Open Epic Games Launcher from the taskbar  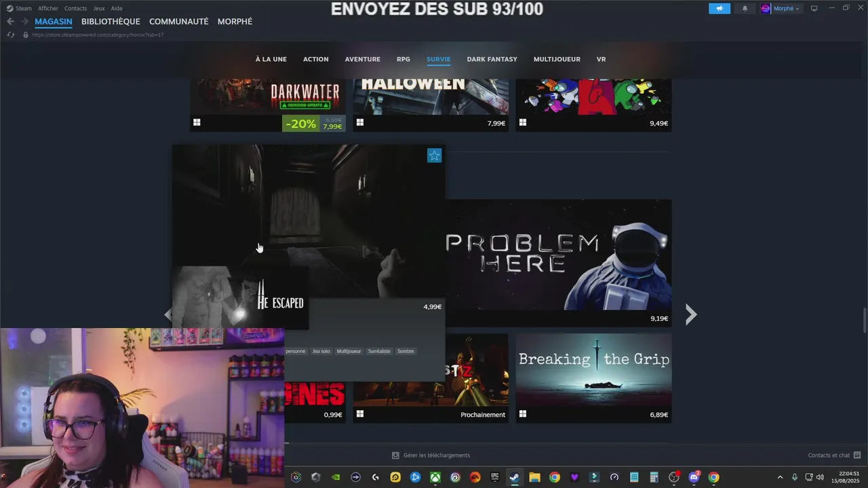coord(494,477)
